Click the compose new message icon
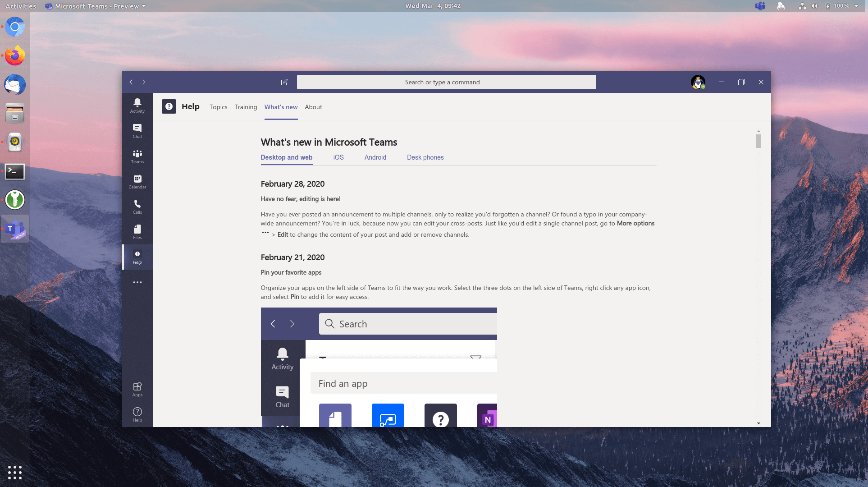 pyautogui.click(x=284, y=82)
